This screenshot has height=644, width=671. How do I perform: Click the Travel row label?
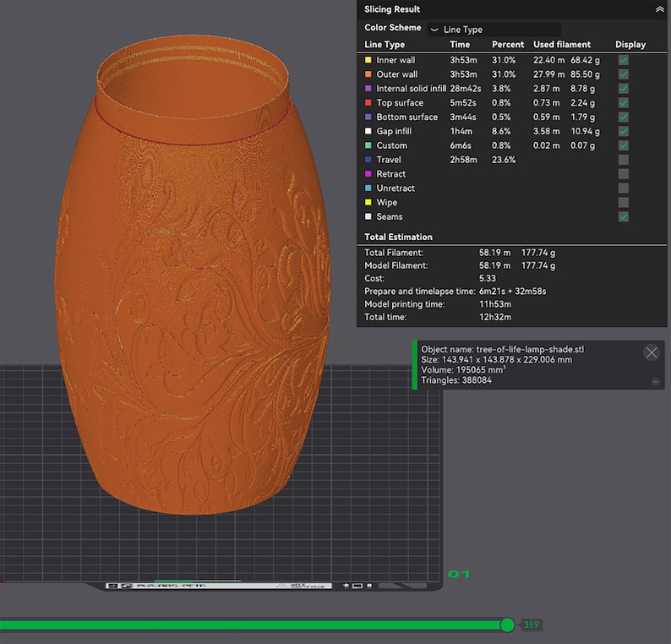point(389,160)
